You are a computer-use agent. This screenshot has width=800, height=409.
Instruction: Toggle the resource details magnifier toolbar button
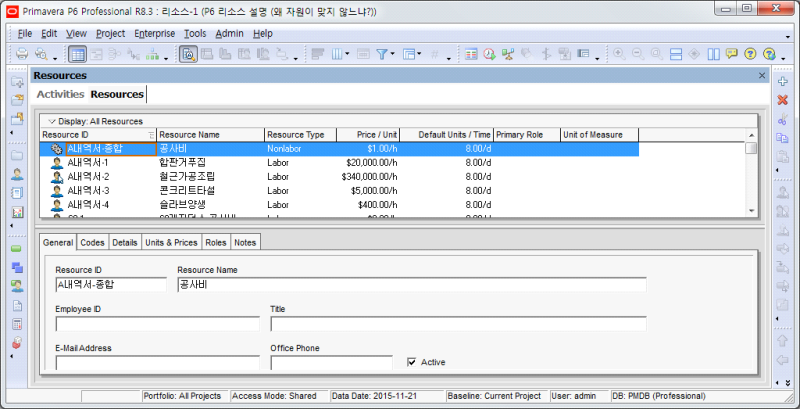[189, 54]
